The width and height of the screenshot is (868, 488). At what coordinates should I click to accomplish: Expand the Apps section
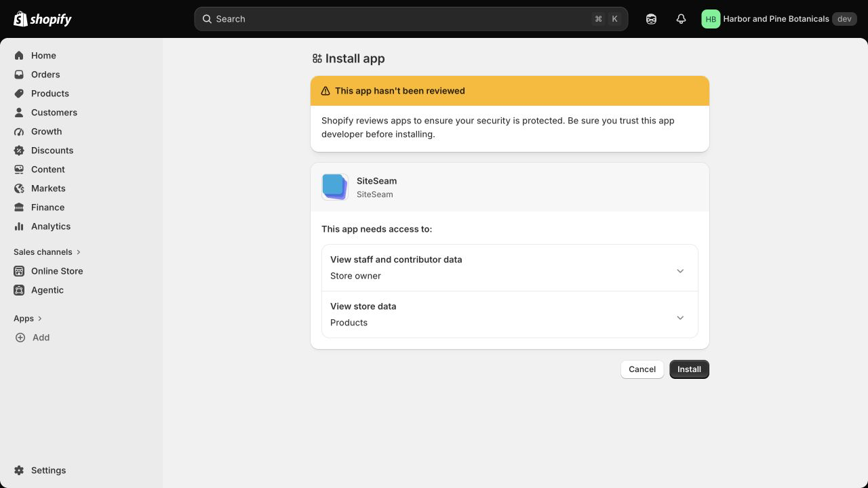(x=28, y=319)
